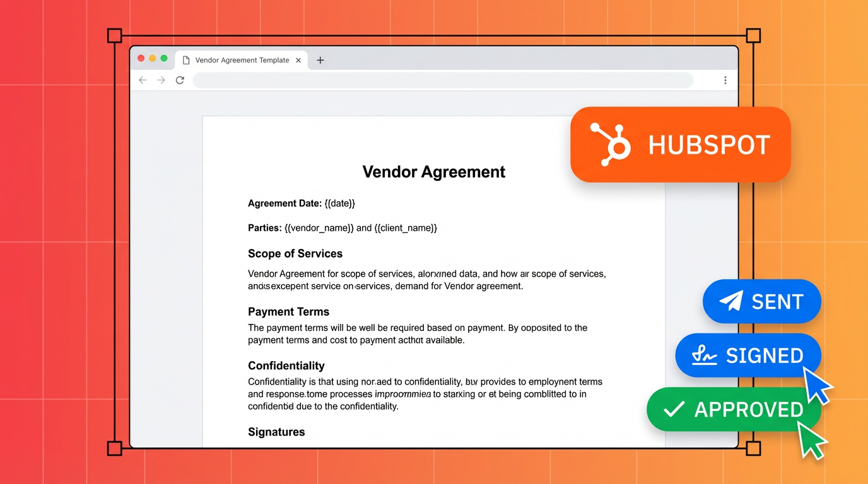Click the checkmark icon on APPROVED
The image size is (868, 484).
coord(674,410)
